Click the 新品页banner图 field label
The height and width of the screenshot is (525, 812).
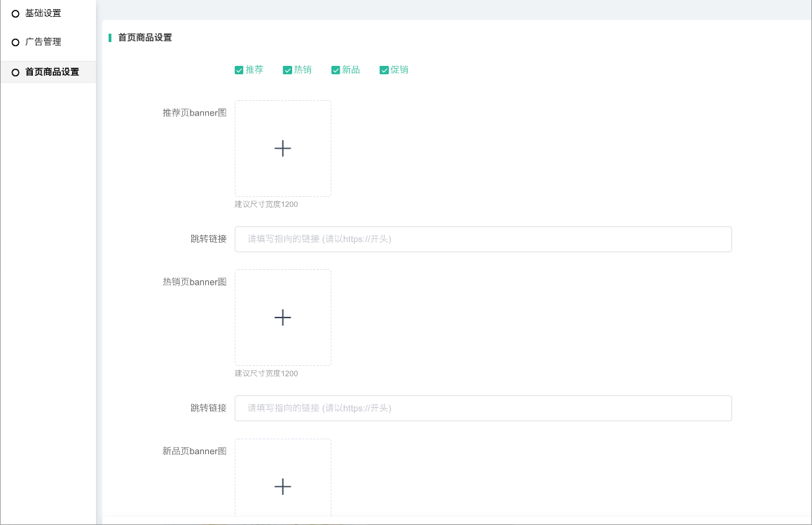[x=194, y=451]
